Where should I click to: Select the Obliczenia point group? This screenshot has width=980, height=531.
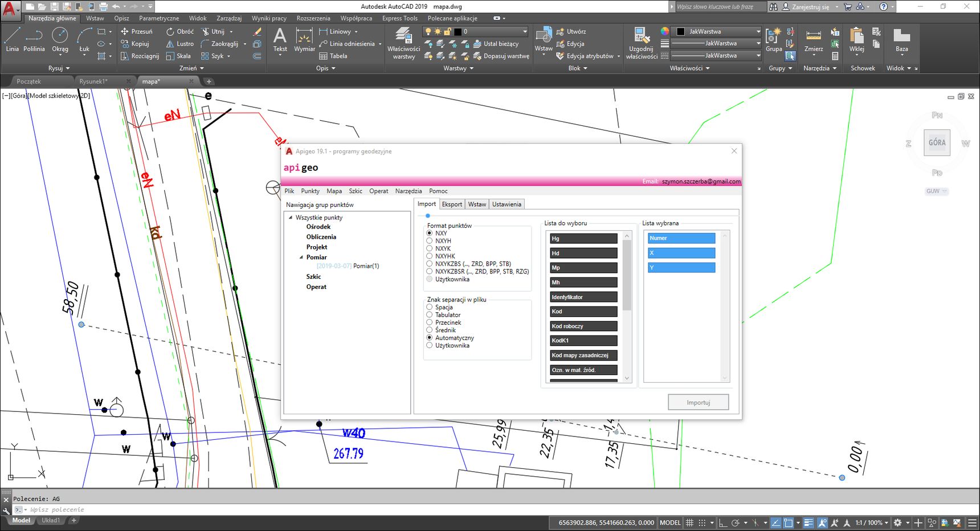click(321, 237)
